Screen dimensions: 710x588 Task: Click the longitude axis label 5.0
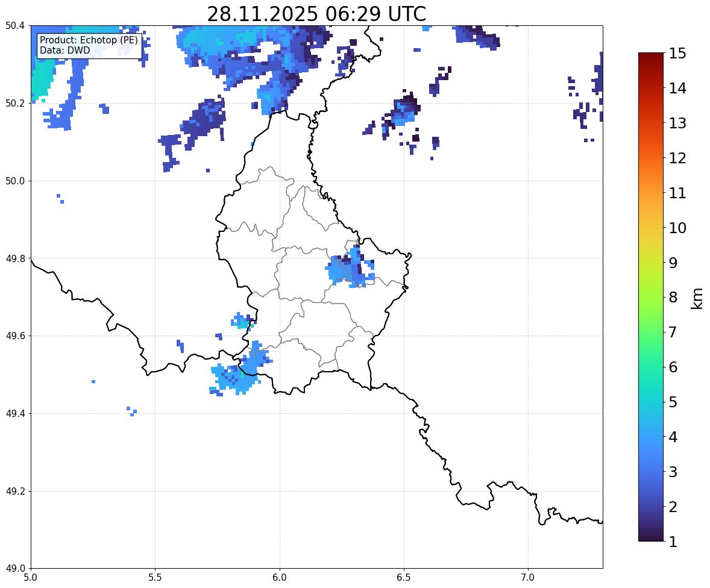pos(31,578)
